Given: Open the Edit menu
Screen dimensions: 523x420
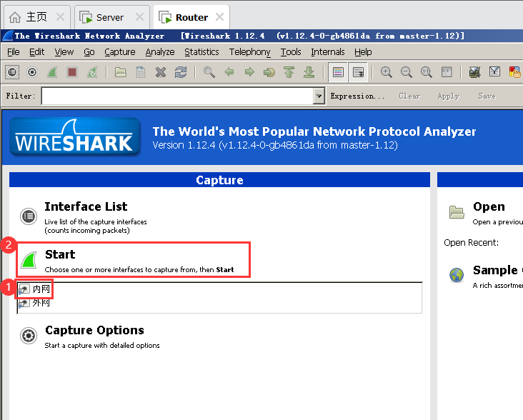Looking at the screenshot, I should click(x=36, y=52).
